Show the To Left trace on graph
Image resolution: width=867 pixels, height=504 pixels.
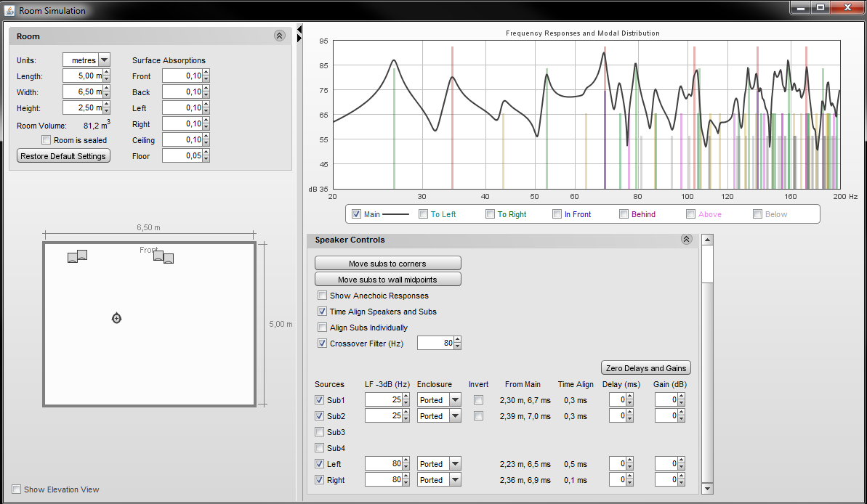tap(424, 214)
